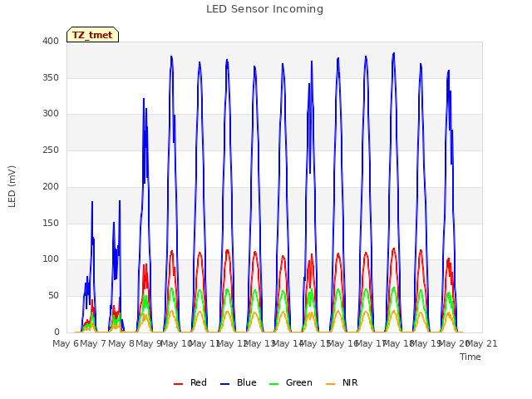Click the 250 y-axis tick label
532x399 pixels.
pyautogui.click(x=51, y=150)
